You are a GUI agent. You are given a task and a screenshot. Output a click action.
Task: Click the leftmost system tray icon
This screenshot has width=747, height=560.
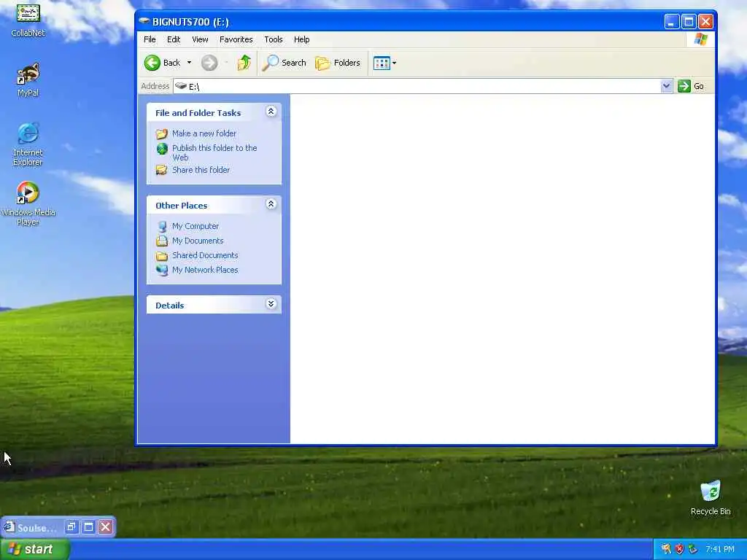[x=666, y=550]
